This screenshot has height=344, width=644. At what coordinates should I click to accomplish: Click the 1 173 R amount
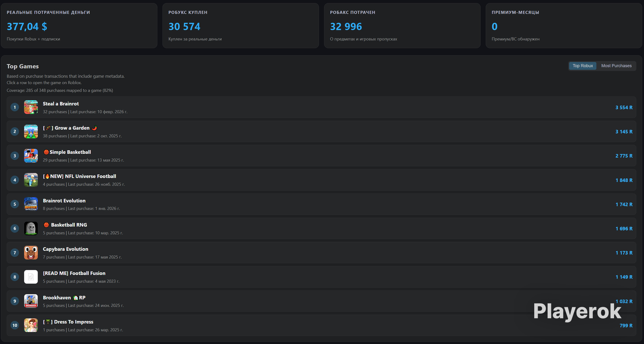click(624, 253)
